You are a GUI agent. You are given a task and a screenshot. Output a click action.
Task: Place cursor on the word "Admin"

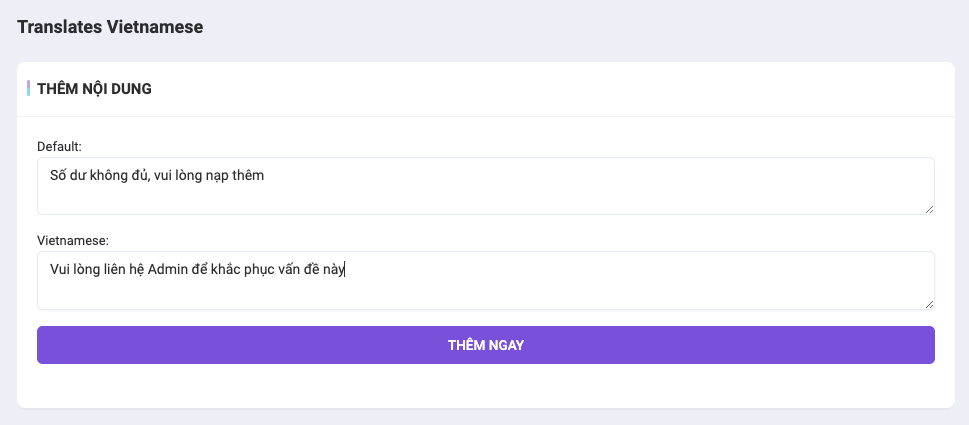(x=166, y=268)
